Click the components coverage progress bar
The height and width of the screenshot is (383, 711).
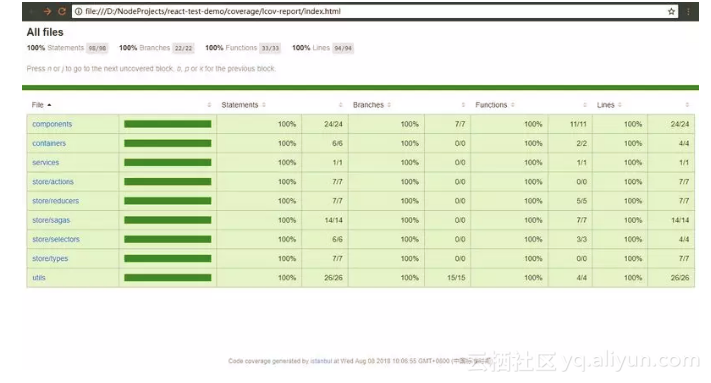tap(168, 124)
